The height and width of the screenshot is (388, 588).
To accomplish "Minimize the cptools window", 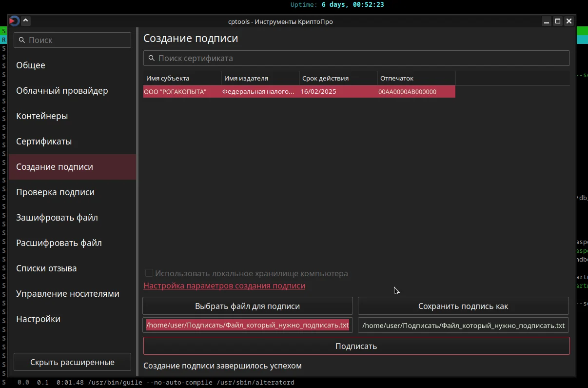I will click(x=547, y=21).
